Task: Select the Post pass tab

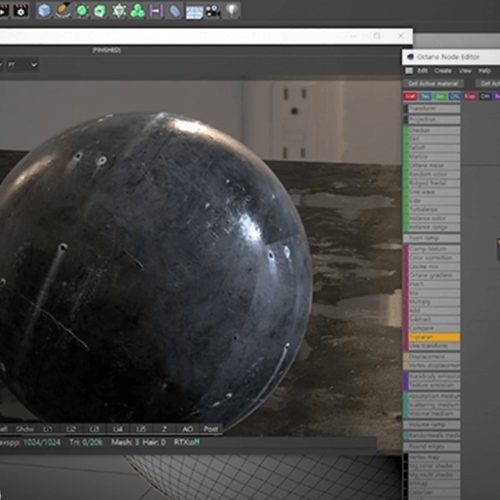Action: pos(211,429)
